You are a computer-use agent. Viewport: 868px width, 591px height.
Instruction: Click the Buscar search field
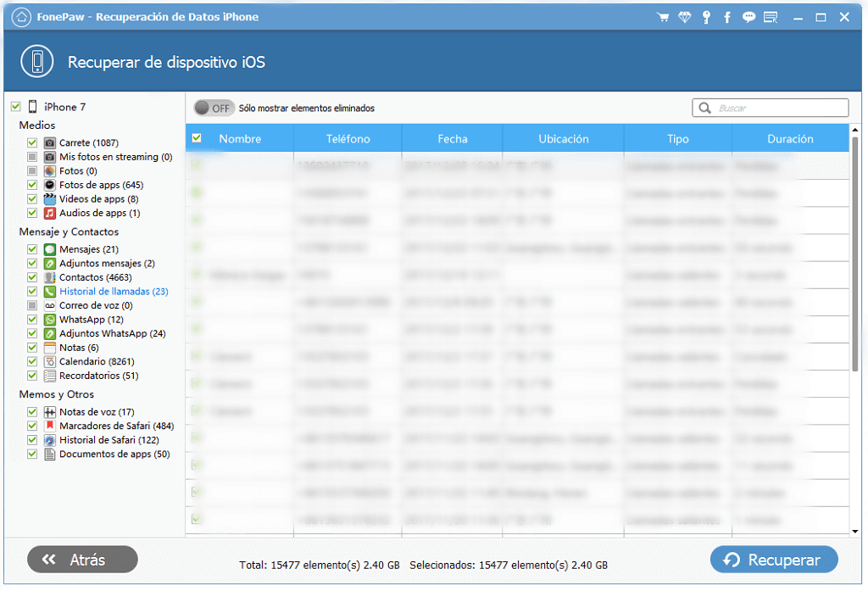click(770, 108)
